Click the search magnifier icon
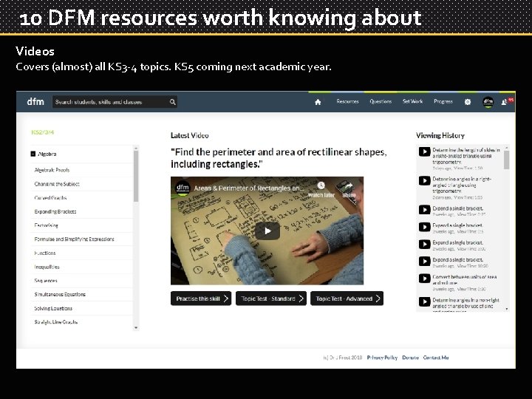Image resolution: width=532 pixels, height=399 pixels. [x=173, y=102]
